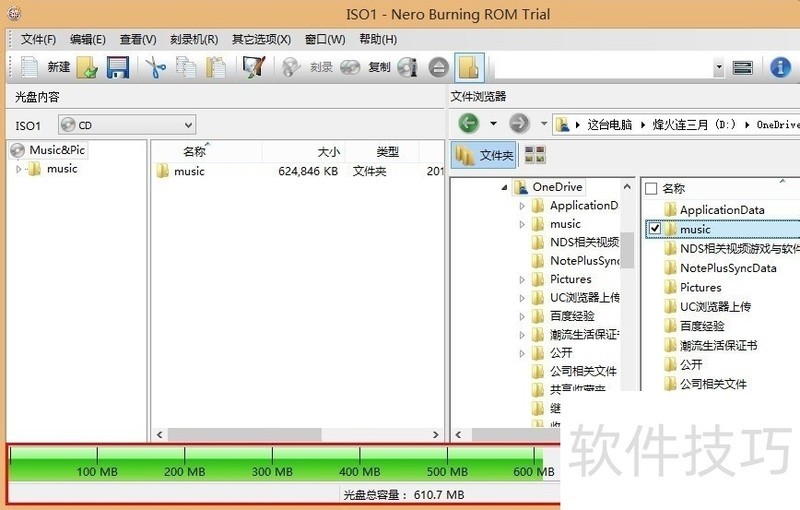800x510 pixels.
Task: Click the folder tree scroll up arrow
Action: [628, 187]
